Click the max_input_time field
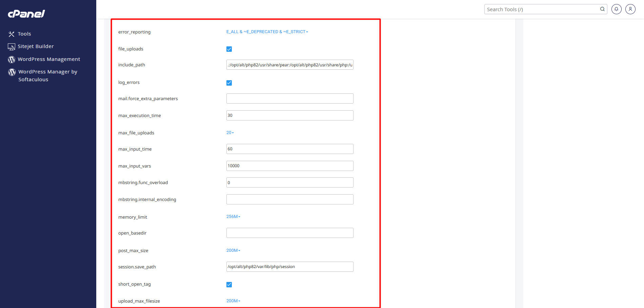The width and height of the screenshot is (644, 308). pos(290,149)
